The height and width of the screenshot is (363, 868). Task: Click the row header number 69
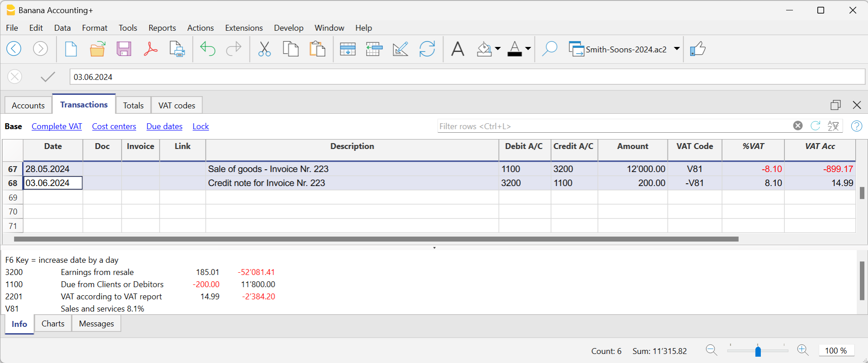pyautogui.click(x=13, y=197)
